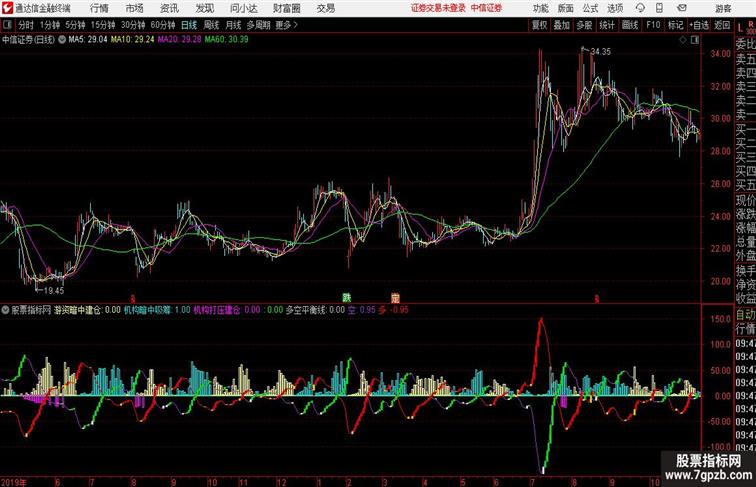Click the 游客 user account label

pyautogui.click(x=723, y=8)
